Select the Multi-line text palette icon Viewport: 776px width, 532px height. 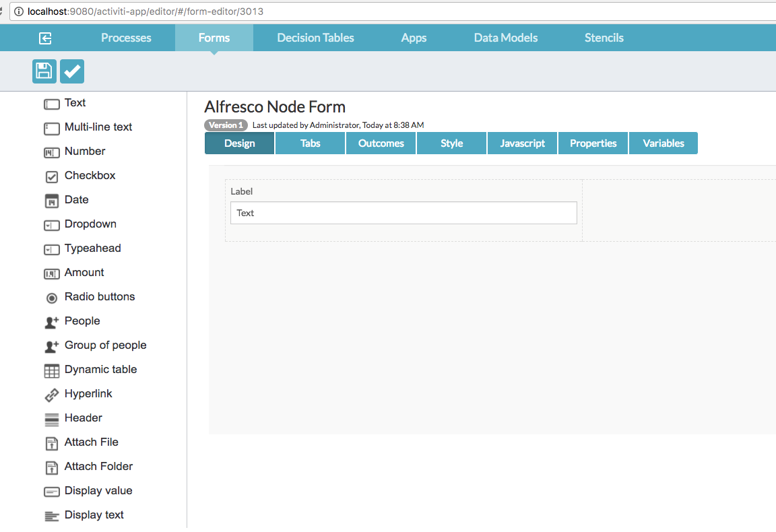52,129
